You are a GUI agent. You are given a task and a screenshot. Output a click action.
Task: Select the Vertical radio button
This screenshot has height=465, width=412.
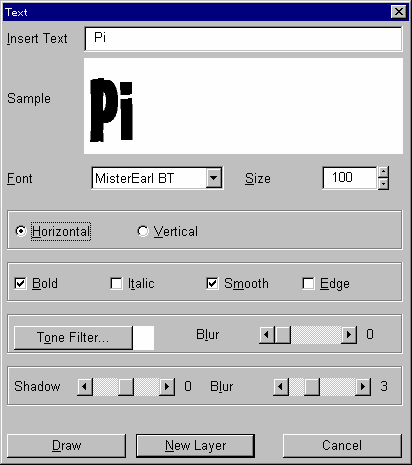143,231
